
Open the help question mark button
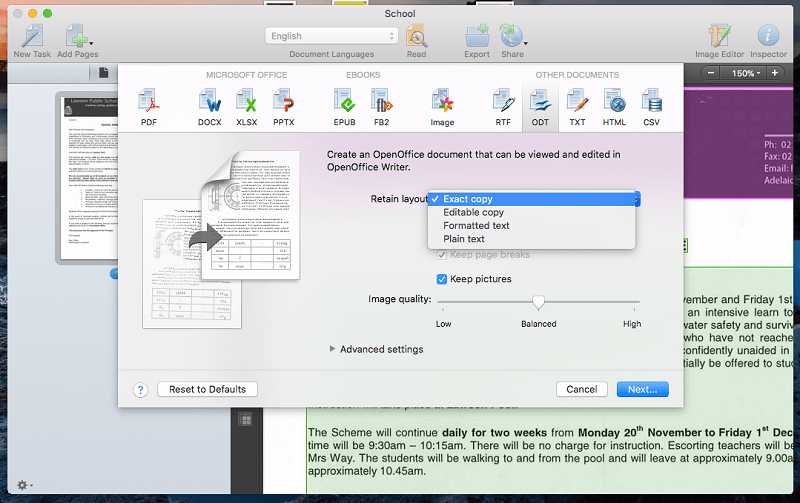140,390
